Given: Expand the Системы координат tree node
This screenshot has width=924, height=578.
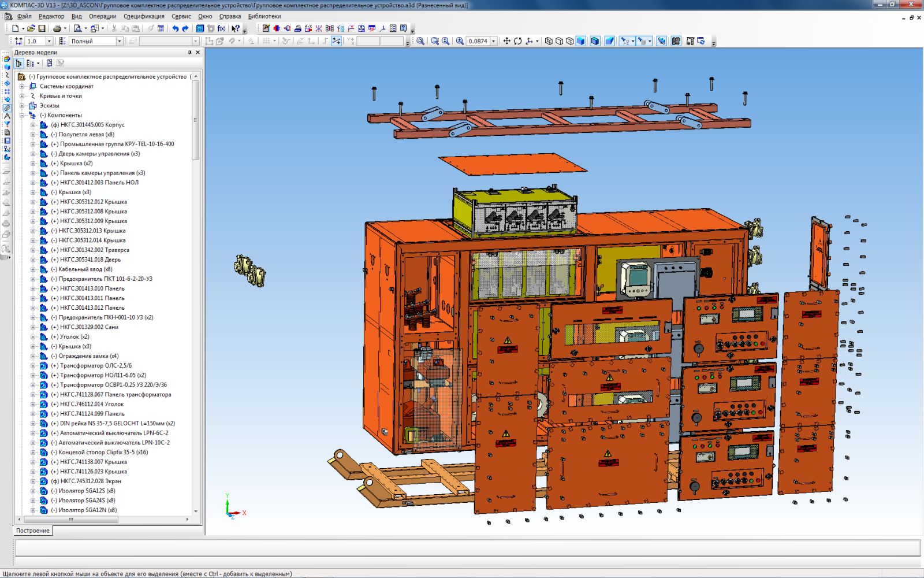Looking at the screenshot, I should click(22, 86).
